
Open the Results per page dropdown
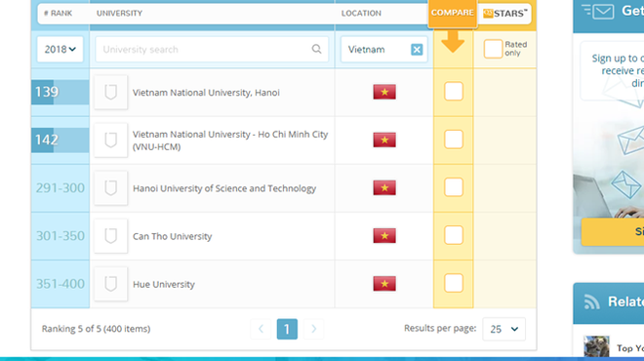[503, 329]
